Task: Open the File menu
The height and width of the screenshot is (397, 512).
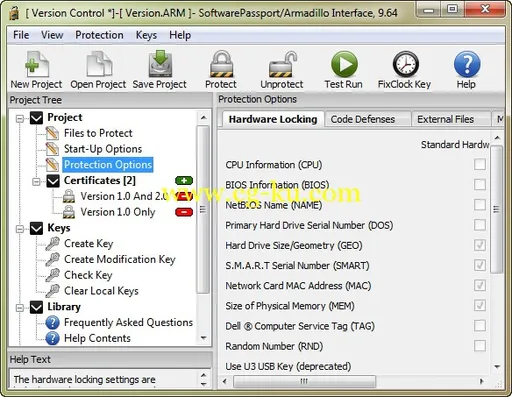Action: (21, 35)
